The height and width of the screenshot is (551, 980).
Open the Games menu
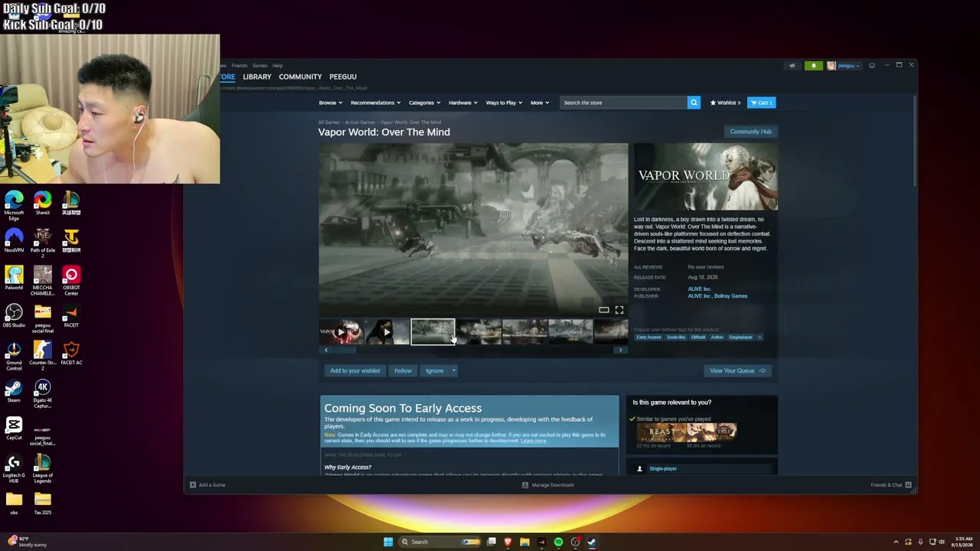260,66
